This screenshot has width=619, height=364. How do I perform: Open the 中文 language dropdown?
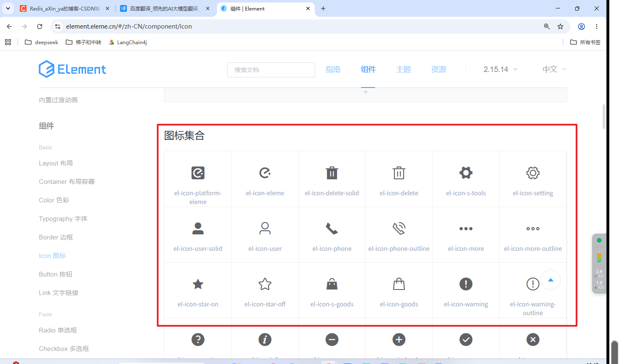[x=555, y=69]
